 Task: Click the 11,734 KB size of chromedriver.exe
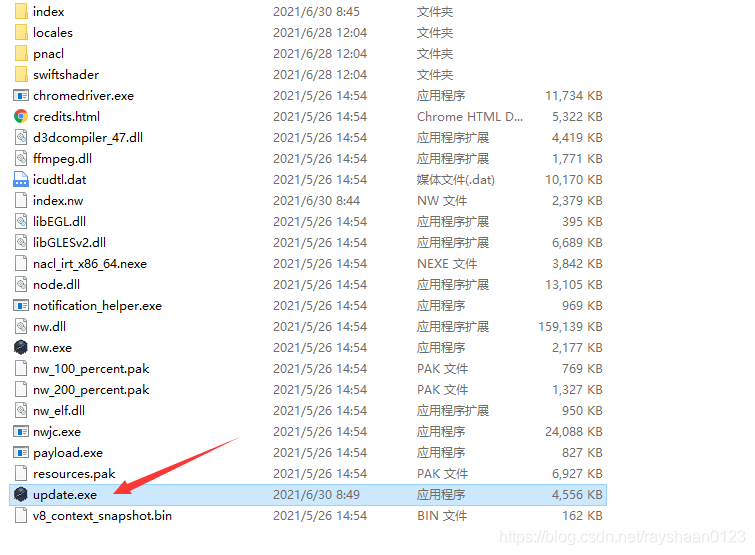573,96
